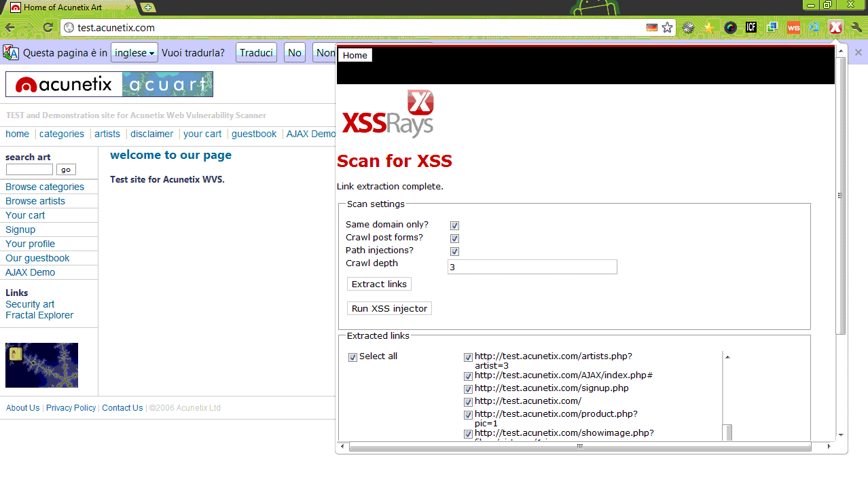Click the ICF extension icon
Viewport: 868px width, 480px height.
click(x=751, y=28)
